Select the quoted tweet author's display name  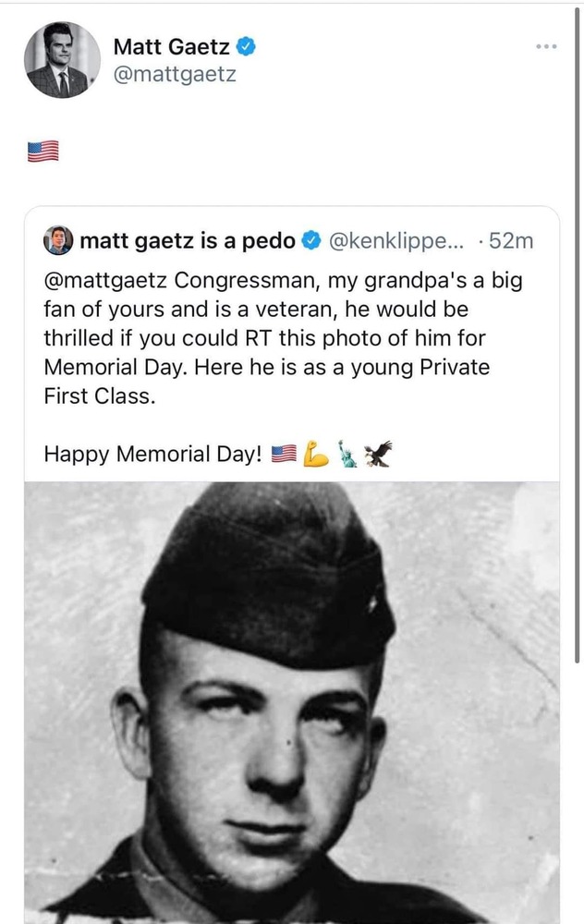(x=188, y=242)
